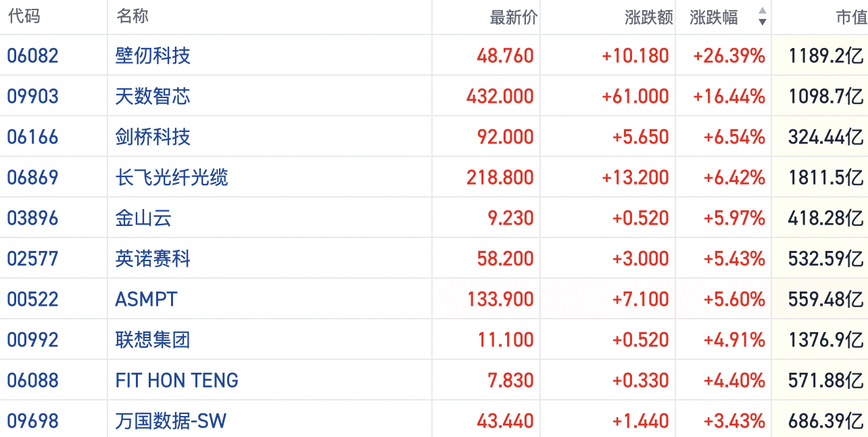
Task: Open stock 壁仞科技
Action: point(153,55)
